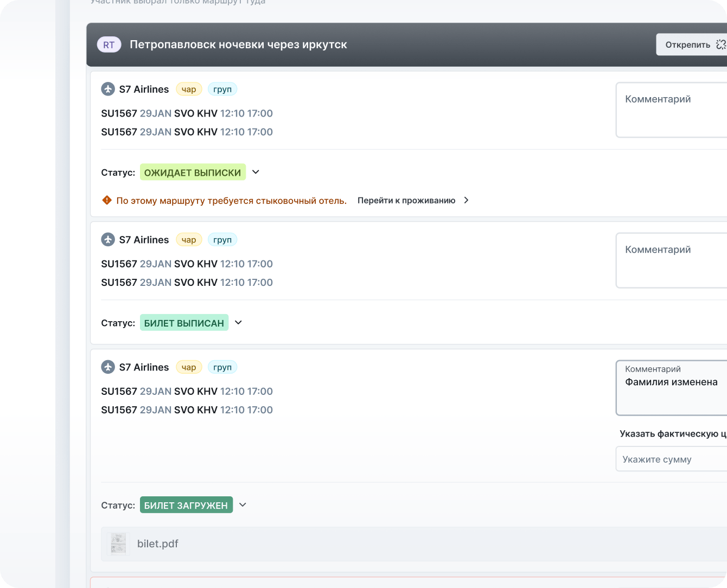Follow the Перейти к проживанию link
727x588 pixels.
pyautogui.click(x=406, y=200)
